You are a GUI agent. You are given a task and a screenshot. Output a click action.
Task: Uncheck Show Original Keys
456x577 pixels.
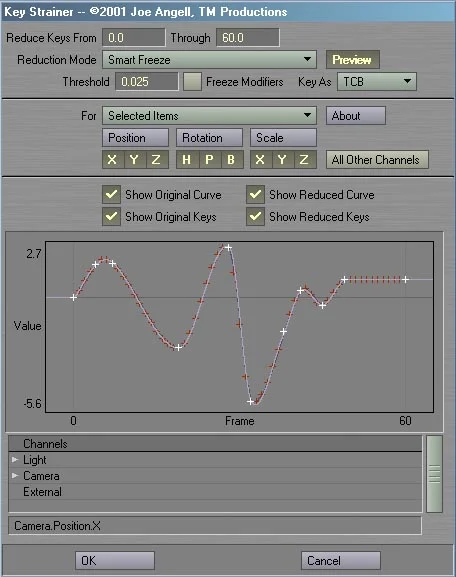(x=112, y=216)
